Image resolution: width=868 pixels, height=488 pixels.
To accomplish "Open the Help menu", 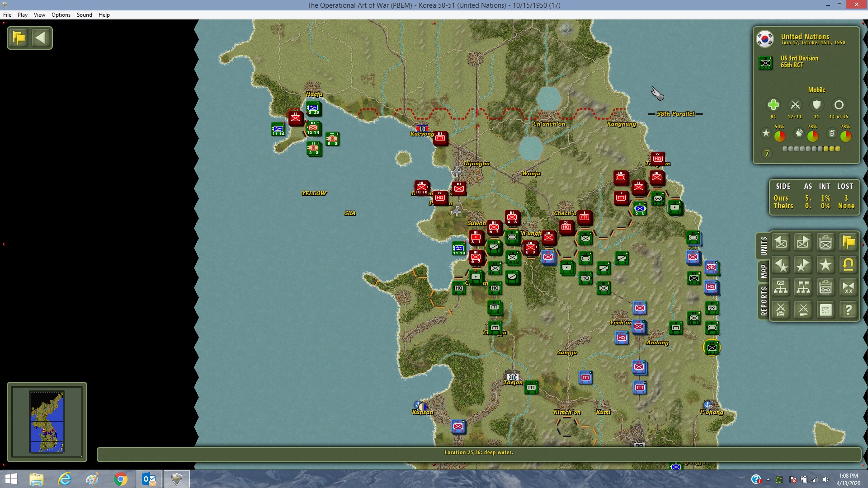I will click(104, 15).
